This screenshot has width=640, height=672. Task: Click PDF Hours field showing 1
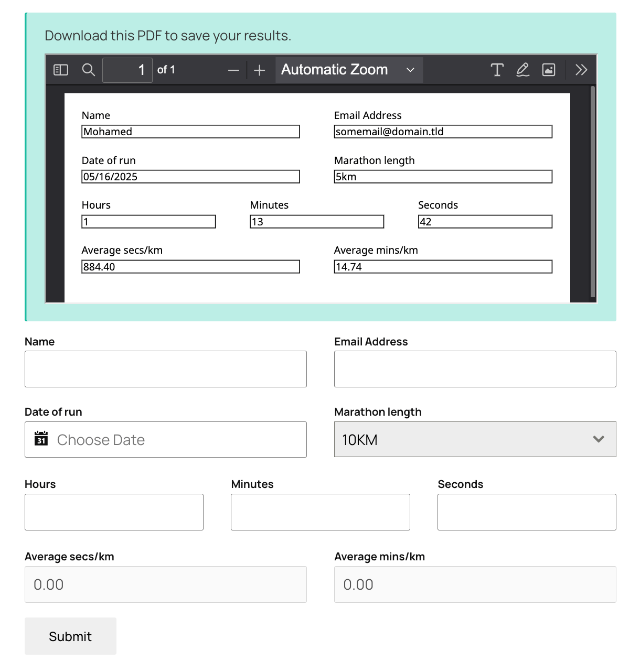[x=149, y=222]
